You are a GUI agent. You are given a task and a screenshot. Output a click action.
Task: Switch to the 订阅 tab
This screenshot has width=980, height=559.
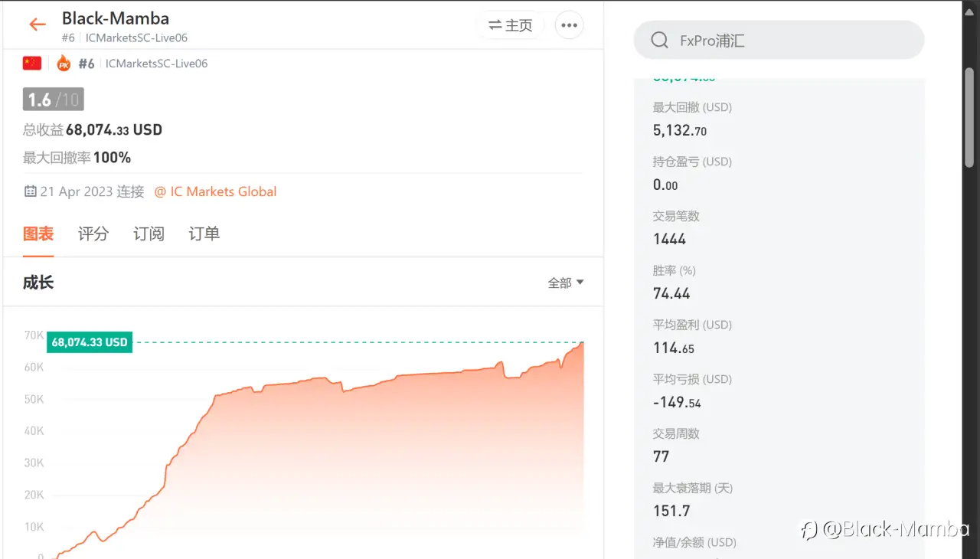pos(149,234)
